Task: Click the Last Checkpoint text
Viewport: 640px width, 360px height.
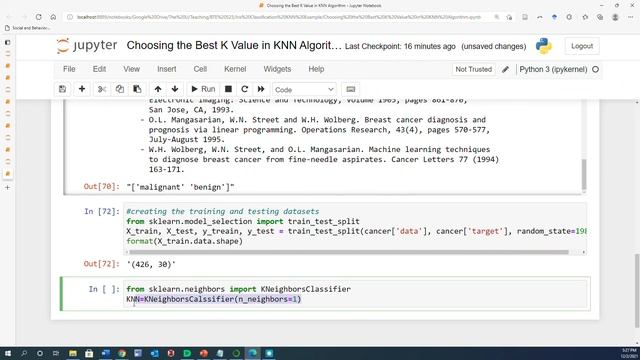Action: coord(400,47)
